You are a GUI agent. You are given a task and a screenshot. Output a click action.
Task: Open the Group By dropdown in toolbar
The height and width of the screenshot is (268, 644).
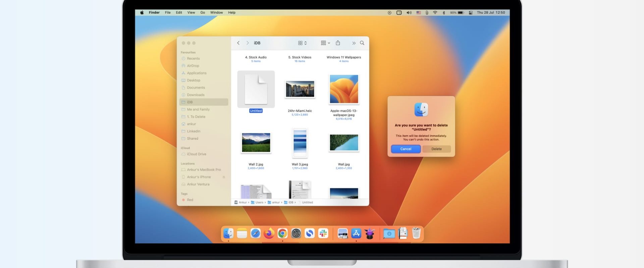click(x=325, y=43)
